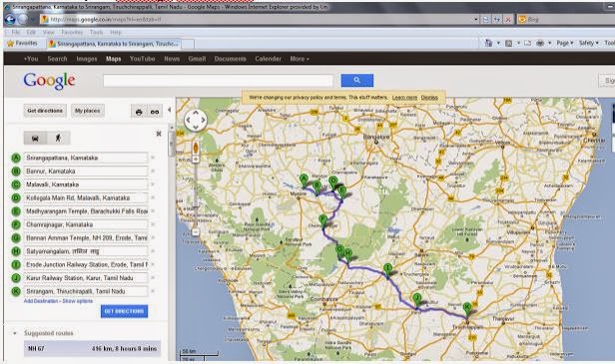Click the Karur Railway Station destination field
Image resolution: width=615 pixels, height=364 pixels.
pyautogui.click(x=86, y=278)
